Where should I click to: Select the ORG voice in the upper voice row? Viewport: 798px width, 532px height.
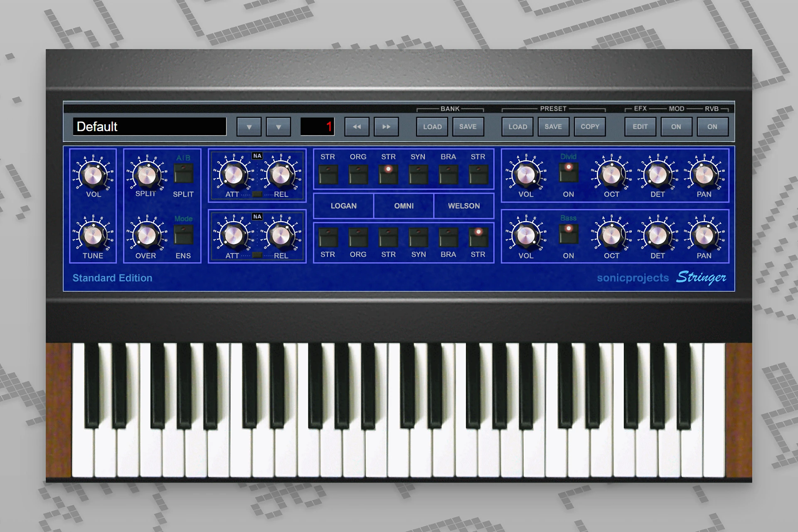[358, 175]
